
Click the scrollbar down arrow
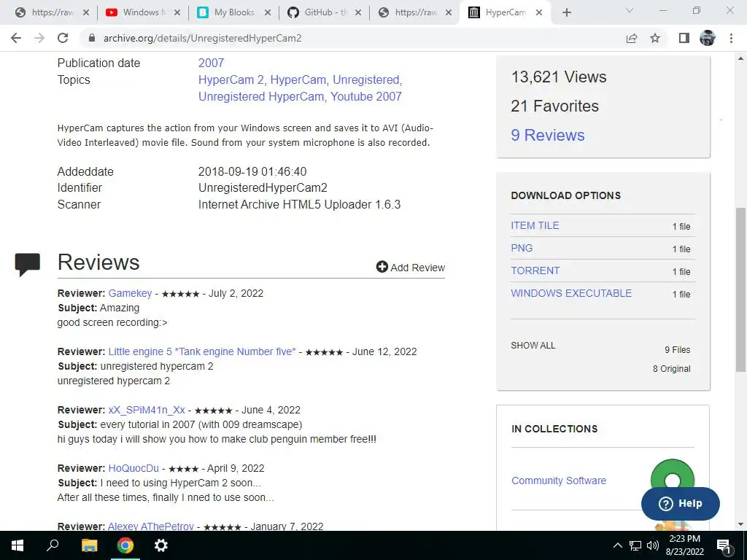click(740, 524)
